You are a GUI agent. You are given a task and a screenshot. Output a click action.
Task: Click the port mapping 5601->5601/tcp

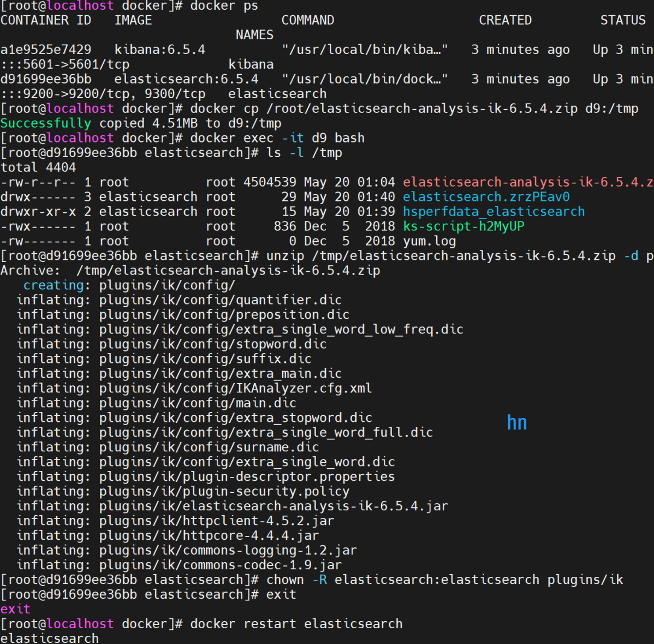(x=76, y=64)
